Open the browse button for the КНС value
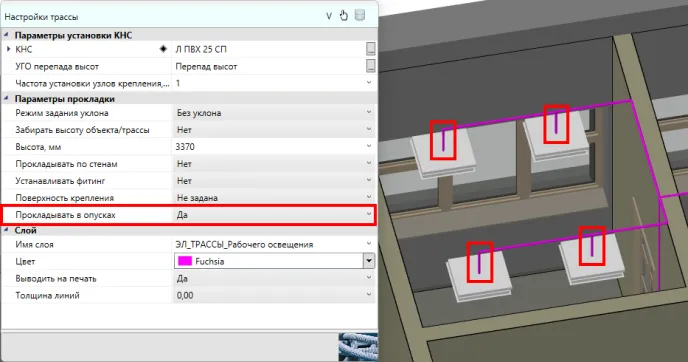 click(371, 49)
